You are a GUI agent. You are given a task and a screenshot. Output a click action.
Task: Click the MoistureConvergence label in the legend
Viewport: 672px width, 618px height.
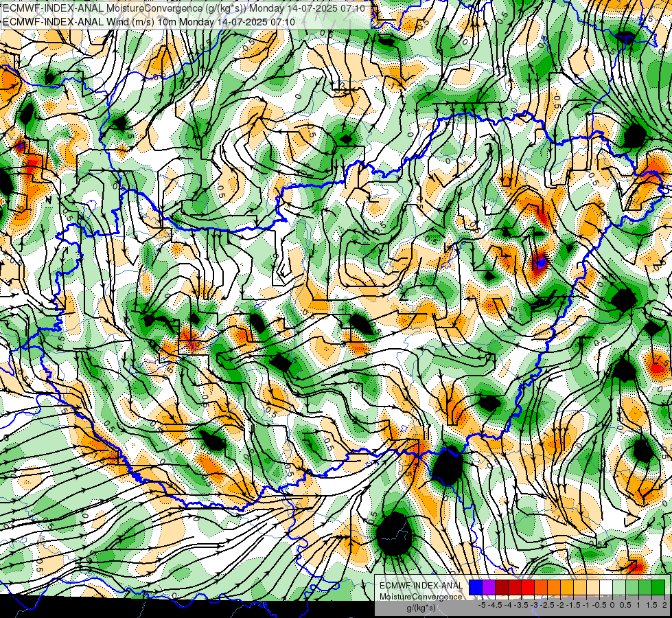tap(421, 597)
